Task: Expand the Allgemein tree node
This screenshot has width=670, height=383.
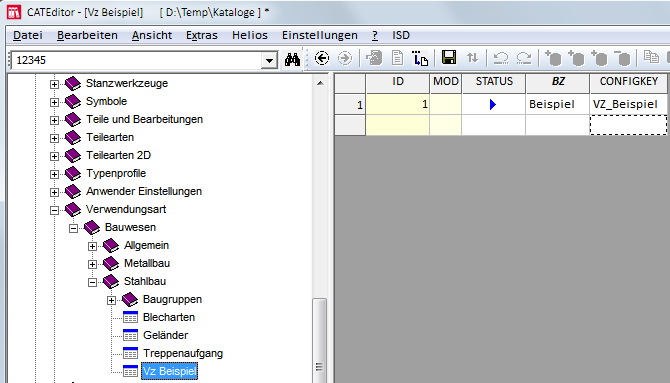Action: click(x=92, y=246)
